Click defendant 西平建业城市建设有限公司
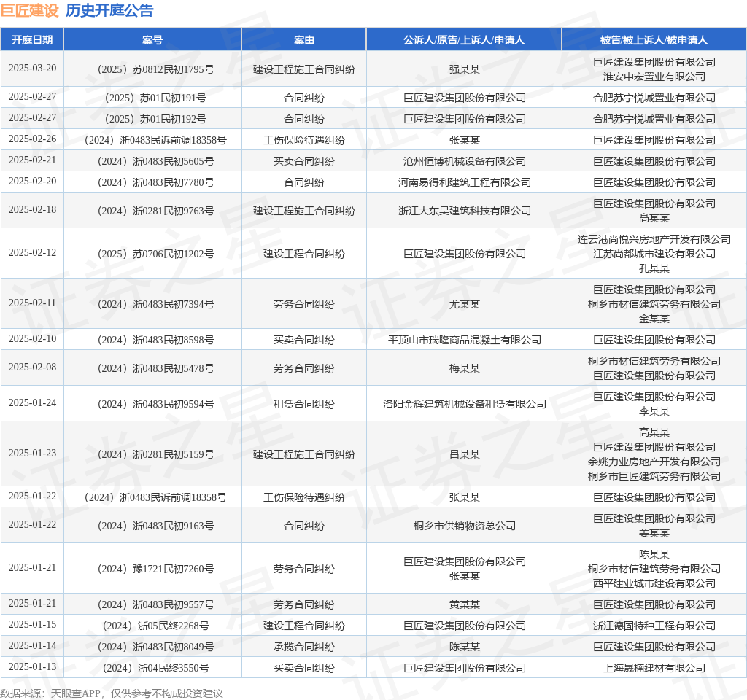The width and height of the screenshot is (747, 700). (654, 583)
